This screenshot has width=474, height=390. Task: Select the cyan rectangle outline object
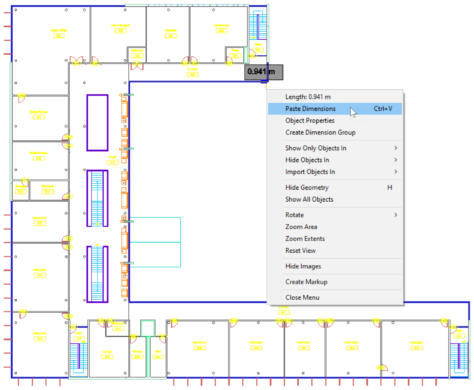click(x=155, y=242)
